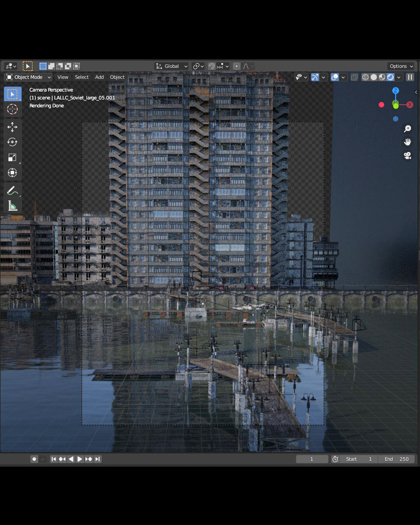
Task: Select the Cursor tool in toolbar
Action: [x=12, y=109]
